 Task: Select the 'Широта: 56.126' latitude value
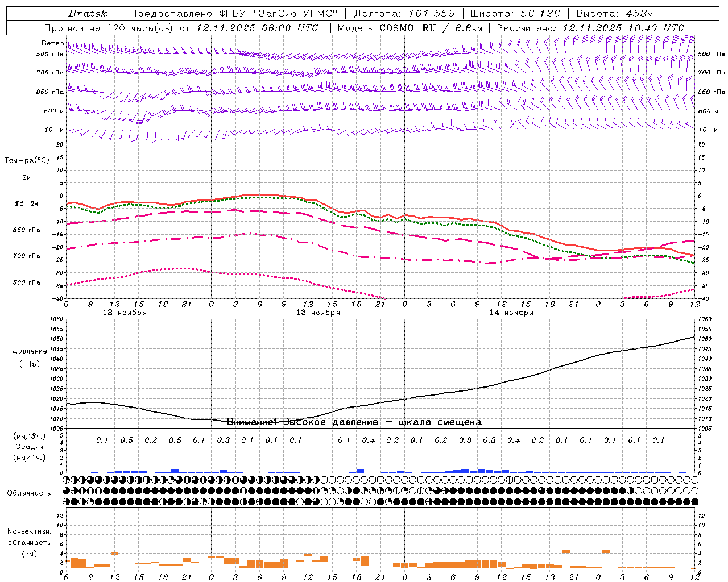516,14
